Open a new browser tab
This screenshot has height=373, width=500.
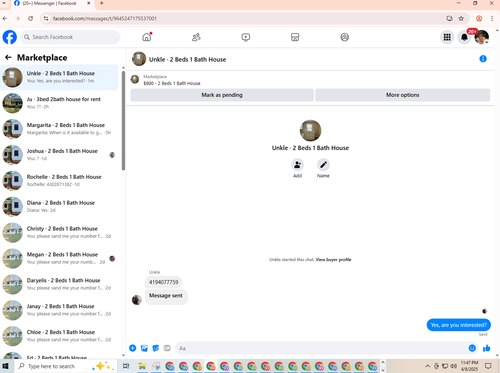pos(102,3)
